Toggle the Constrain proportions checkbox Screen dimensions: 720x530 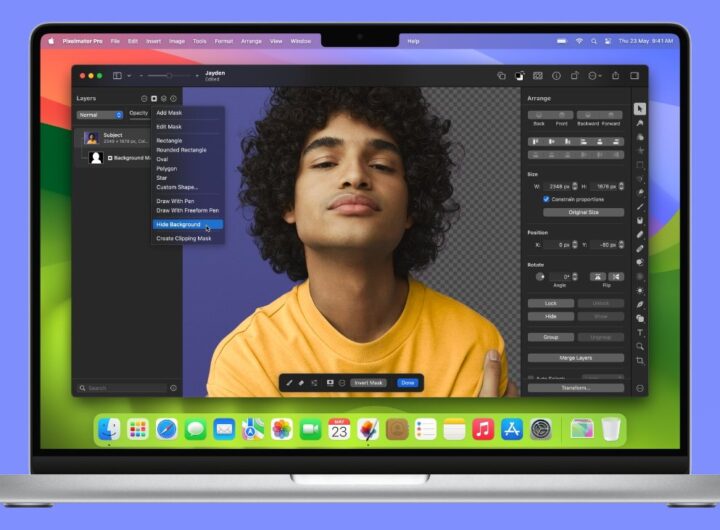tap(546, 199)
